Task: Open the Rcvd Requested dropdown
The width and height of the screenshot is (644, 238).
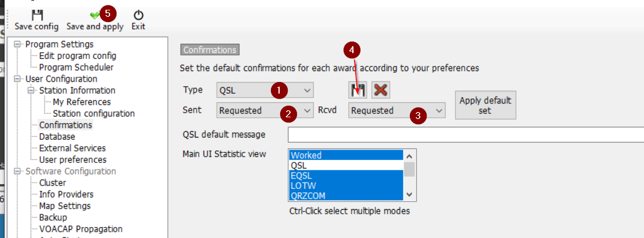Action: (397, 110)
